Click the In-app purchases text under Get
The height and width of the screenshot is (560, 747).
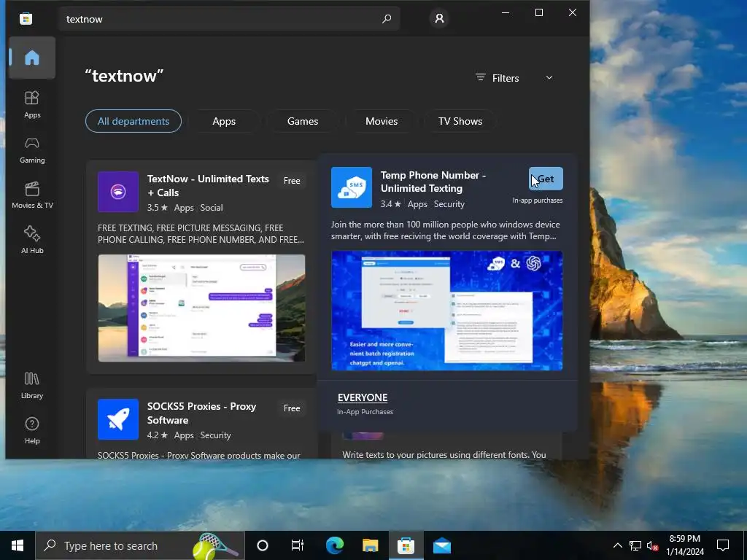pos(538,201)
